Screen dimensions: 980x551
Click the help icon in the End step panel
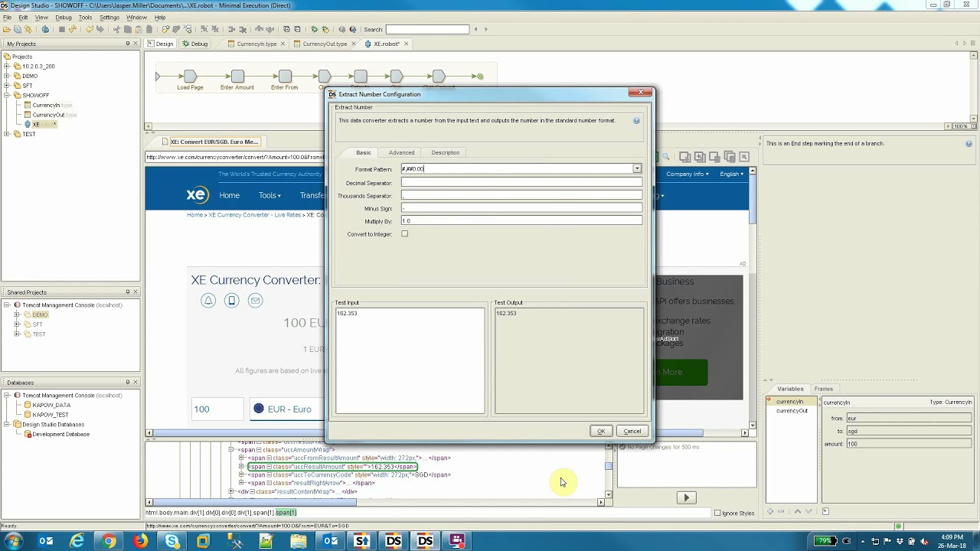[x=969, y=144]
